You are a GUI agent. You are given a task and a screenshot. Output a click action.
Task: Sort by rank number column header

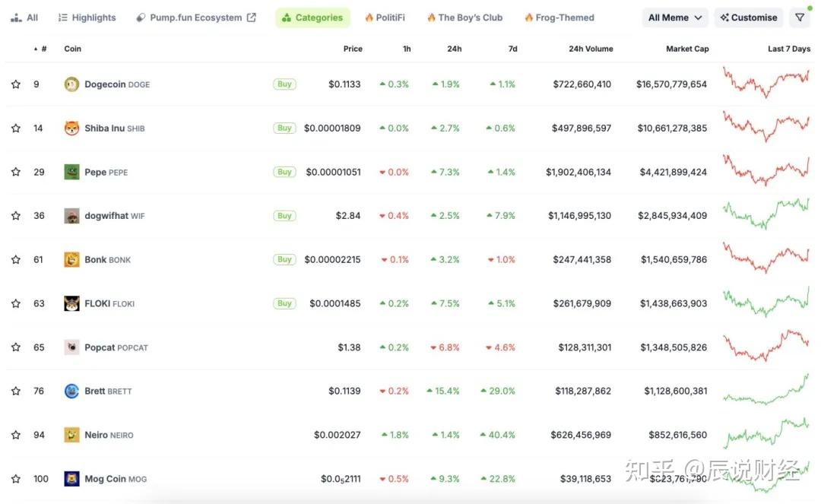coord(40,49)
